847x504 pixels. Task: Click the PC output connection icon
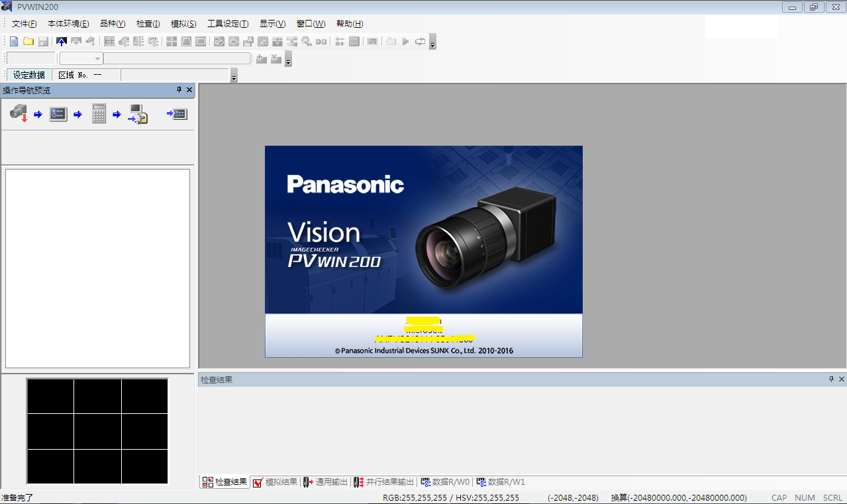(138, 114)
